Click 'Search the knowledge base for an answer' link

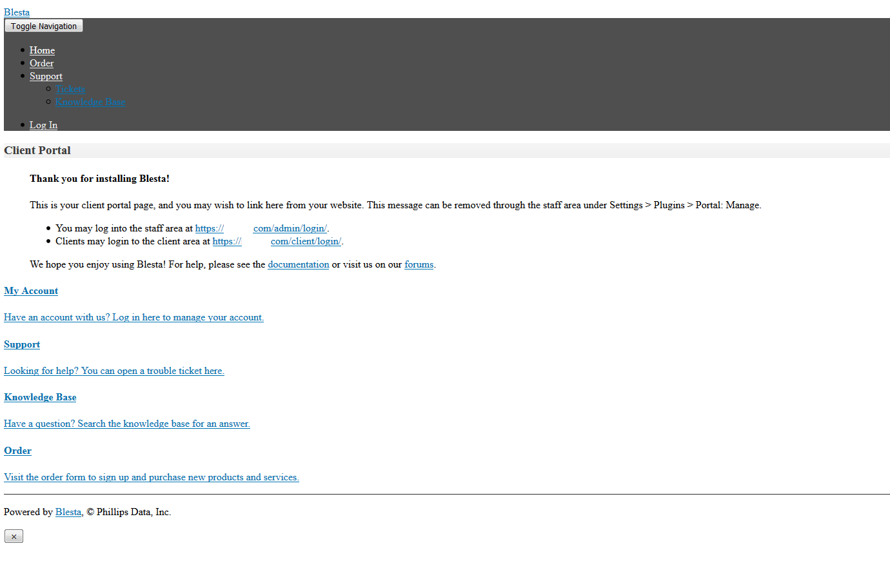[x=127, y=424]
